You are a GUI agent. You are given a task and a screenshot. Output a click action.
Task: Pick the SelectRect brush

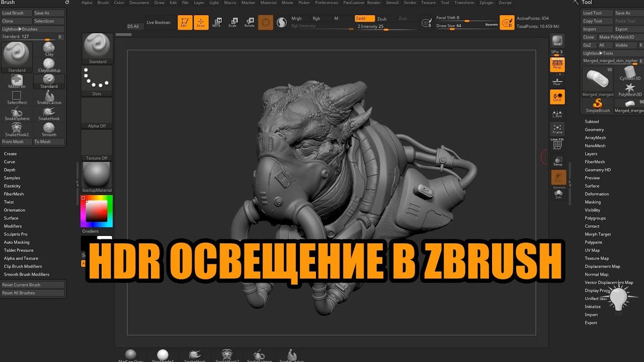point(17,97)
